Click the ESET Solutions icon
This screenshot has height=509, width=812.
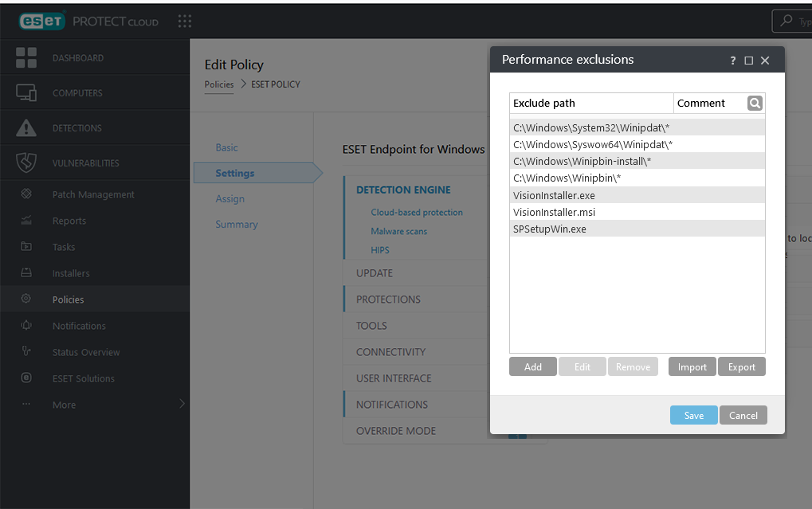pos(25,378)
